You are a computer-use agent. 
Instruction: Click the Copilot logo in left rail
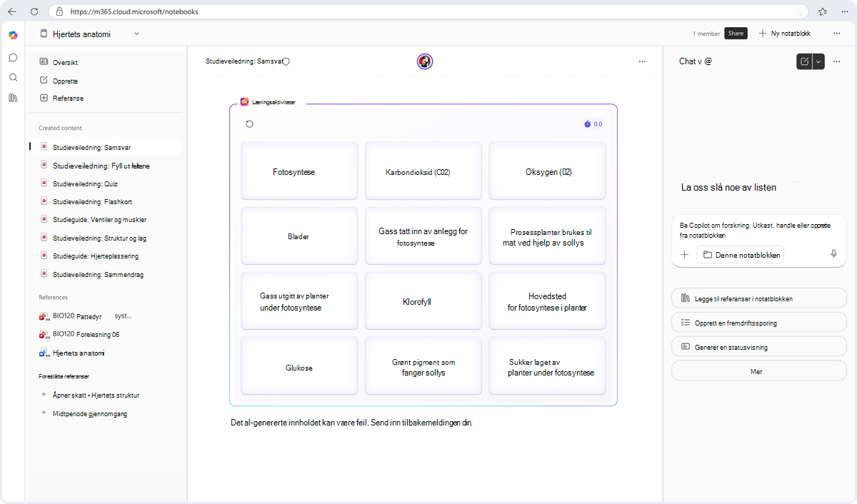[x=13, y=35]
